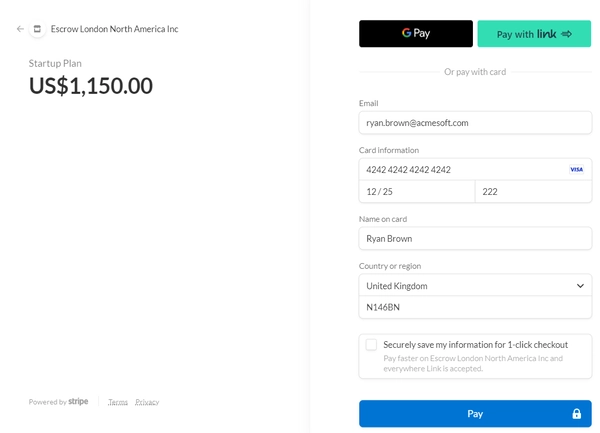
Task: Click the postal code field N146BN
Action: tap(475, 307)
